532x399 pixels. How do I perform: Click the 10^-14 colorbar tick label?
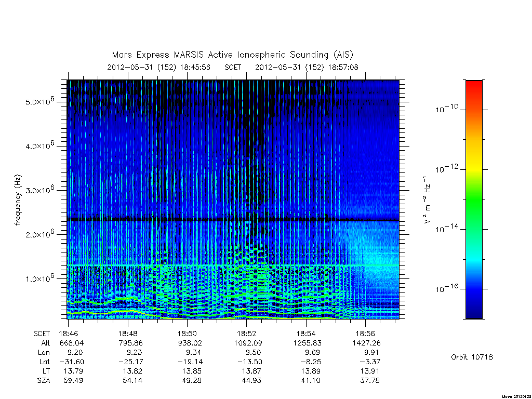pyautogui.click(x=447, y=229)
